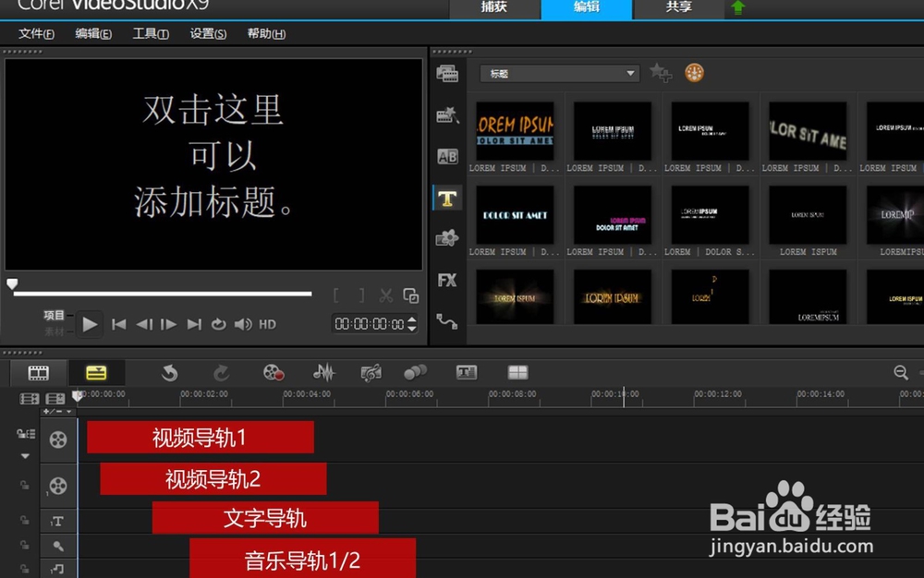The width and height of the screenshot is (924, 578).
Task: Click the enlarge preview window icon
Action: pyautogui.click(x=411, y=295)
